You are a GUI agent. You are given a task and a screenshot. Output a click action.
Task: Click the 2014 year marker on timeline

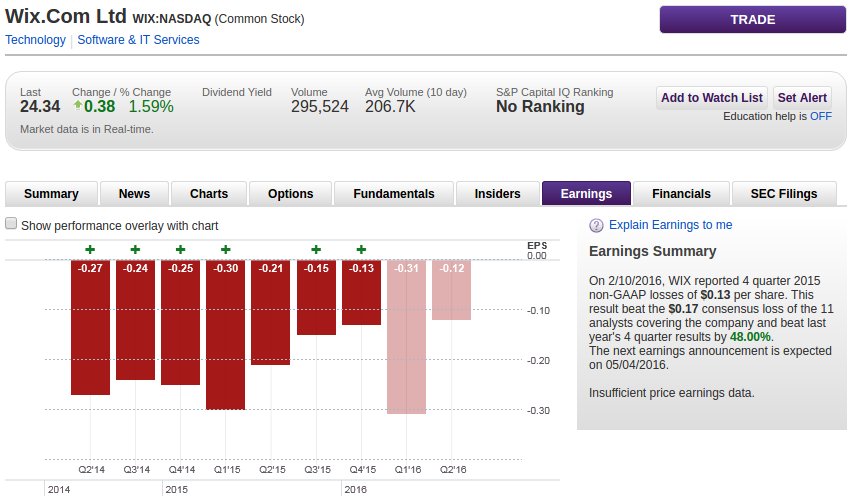[x=59, y=489]
